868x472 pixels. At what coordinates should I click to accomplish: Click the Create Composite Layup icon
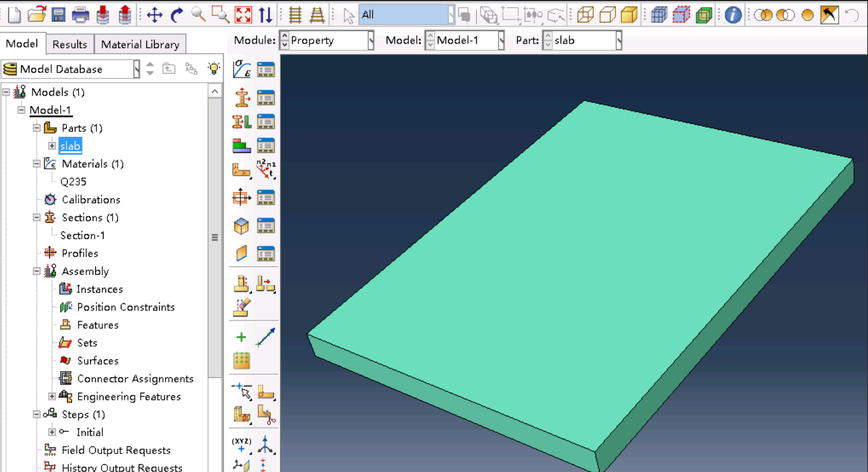point(242,146)
